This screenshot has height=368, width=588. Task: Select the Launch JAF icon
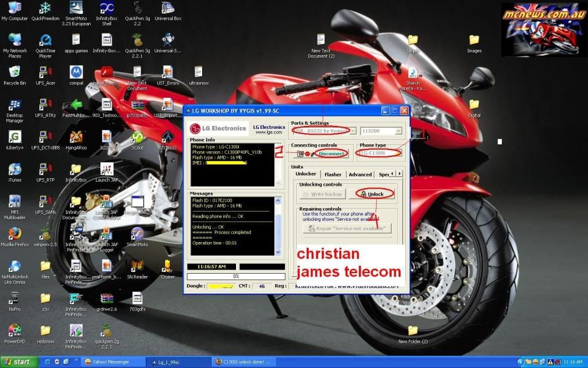(106, 172)
